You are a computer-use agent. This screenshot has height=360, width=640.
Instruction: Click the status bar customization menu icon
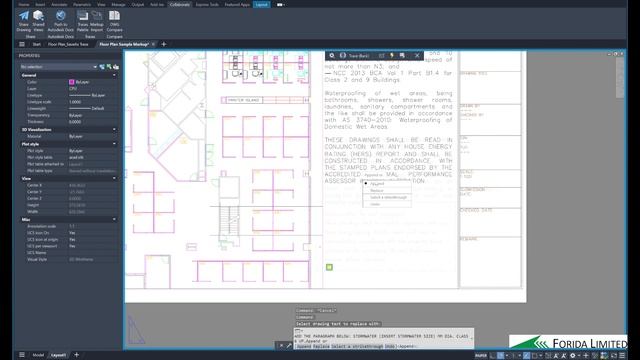(622, 356)
